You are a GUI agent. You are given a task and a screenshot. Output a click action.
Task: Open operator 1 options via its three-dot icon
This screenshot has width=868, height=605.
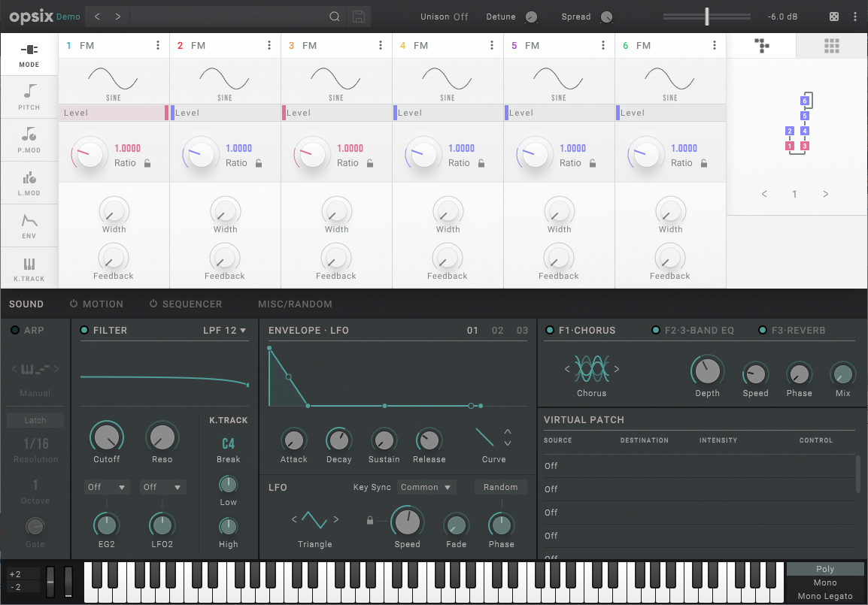[158, 45]
